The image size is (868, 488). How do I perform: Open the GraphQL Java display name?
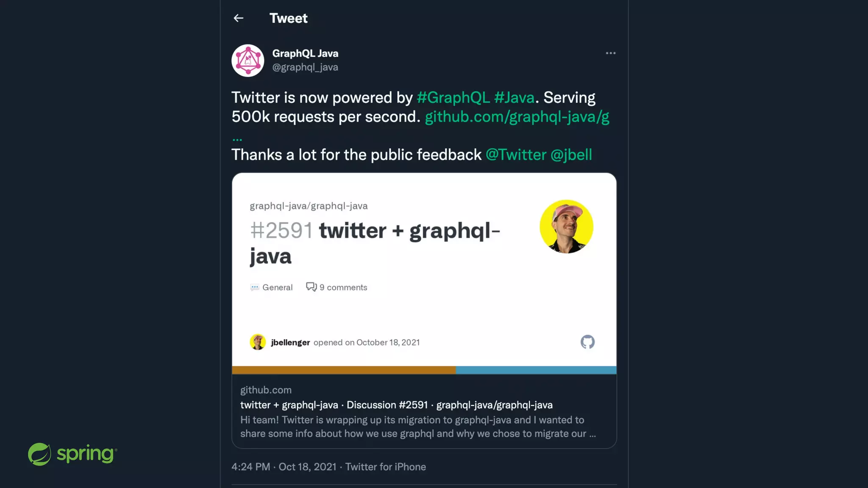click(305, 53)
